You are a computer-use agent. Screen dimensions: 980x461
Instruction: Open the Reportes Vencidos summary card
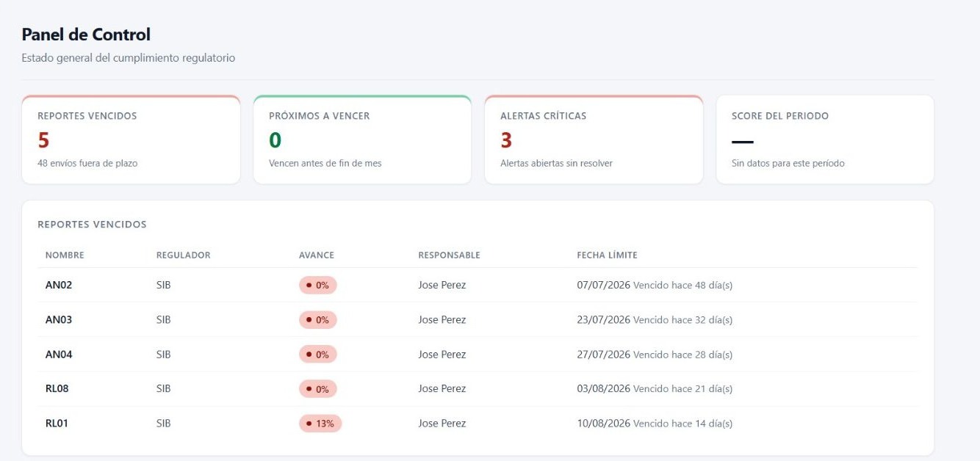coord(131,139)
